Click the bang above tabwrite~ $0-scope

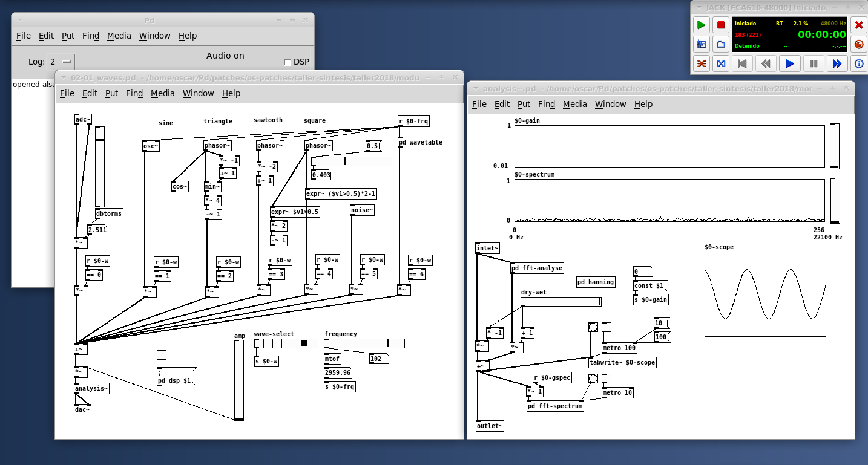pos(593,327)
